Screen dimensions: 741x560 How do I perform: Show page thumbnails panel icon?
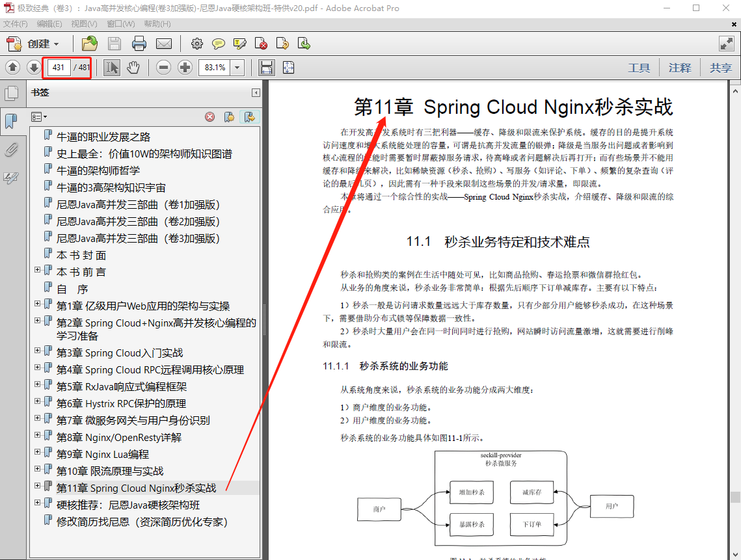click(11, 93)
